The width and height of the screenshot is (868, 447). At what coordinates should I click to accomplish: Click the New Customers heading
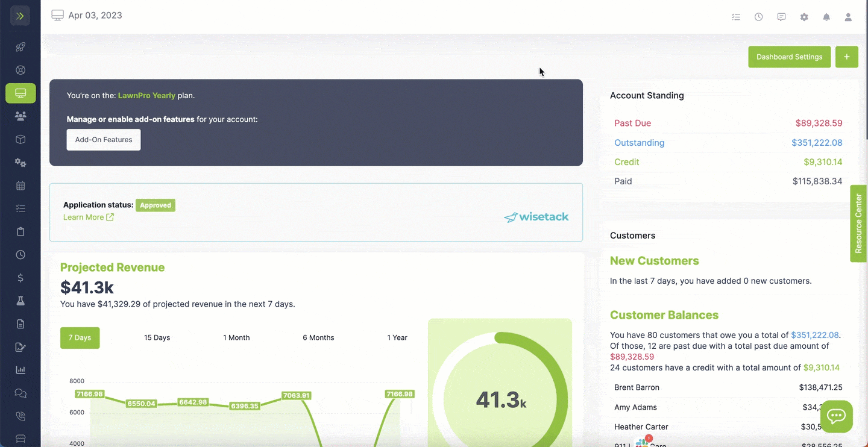[x=655, y=261]
